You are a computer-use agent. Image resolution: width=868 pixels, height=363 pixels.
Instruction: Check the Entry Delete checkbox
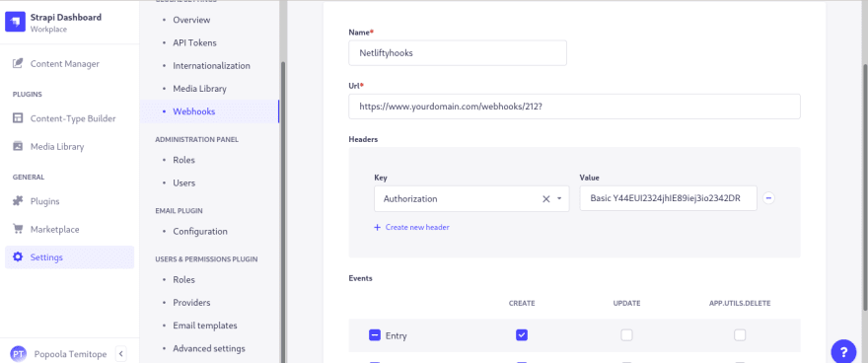pos(740,334)
